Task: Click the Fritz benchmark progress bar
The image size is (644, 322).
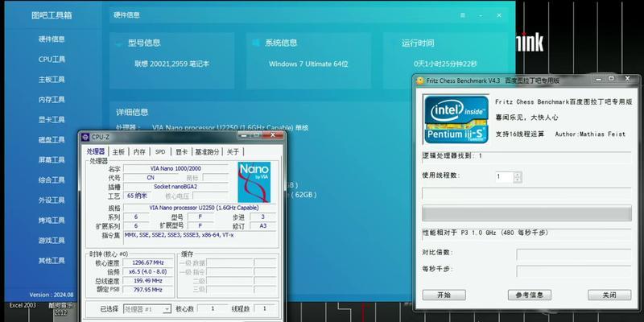Action: coord(526,213)
